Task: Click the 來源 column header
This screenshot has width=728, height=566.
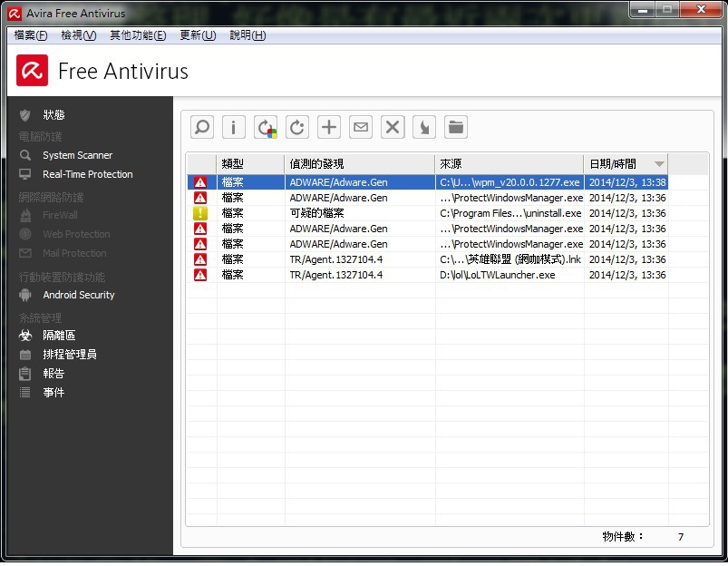Action: (x=509, y=164)
